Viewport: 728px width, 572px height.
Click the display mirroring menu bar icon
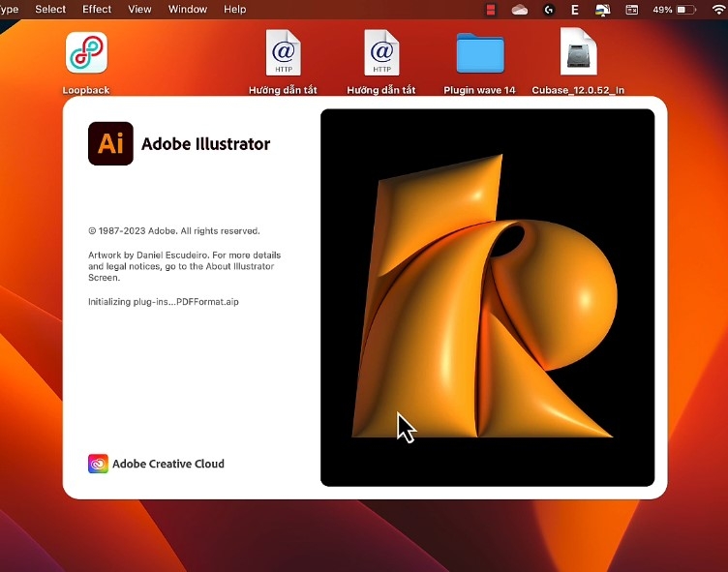click(603, 10)
